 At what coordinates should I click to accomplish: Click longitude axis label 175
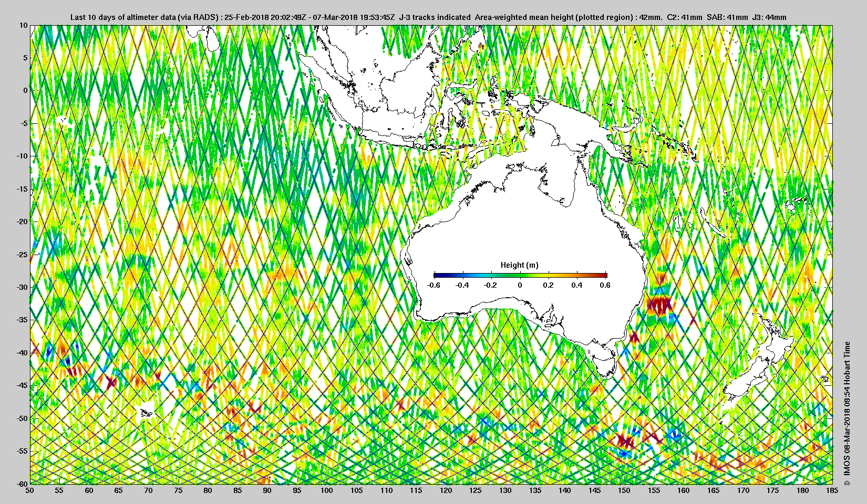point(773,491)
